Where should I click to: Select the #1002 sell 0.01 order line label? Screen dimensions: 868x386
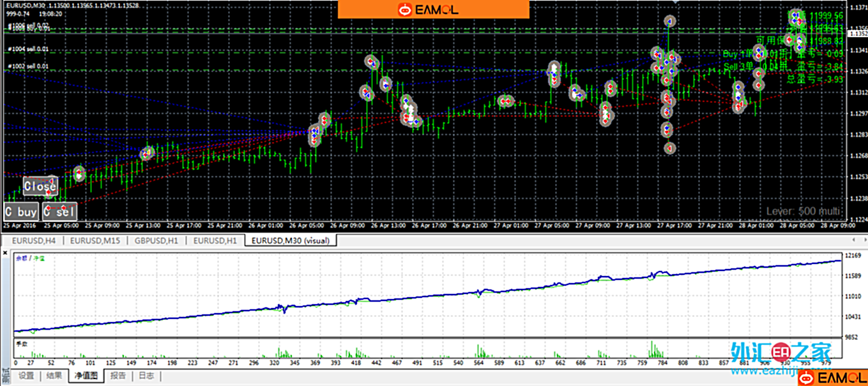click(28, 66)
